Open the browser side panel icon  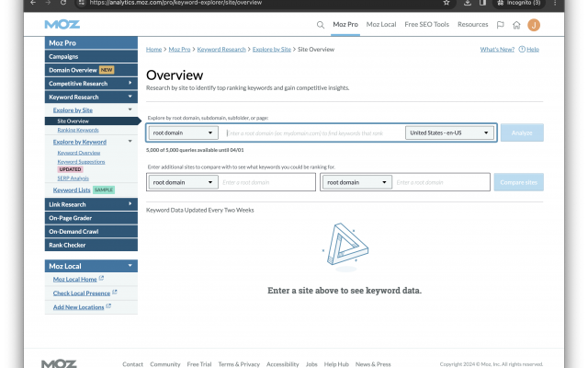pyautogui.click(x=482, y=3)
